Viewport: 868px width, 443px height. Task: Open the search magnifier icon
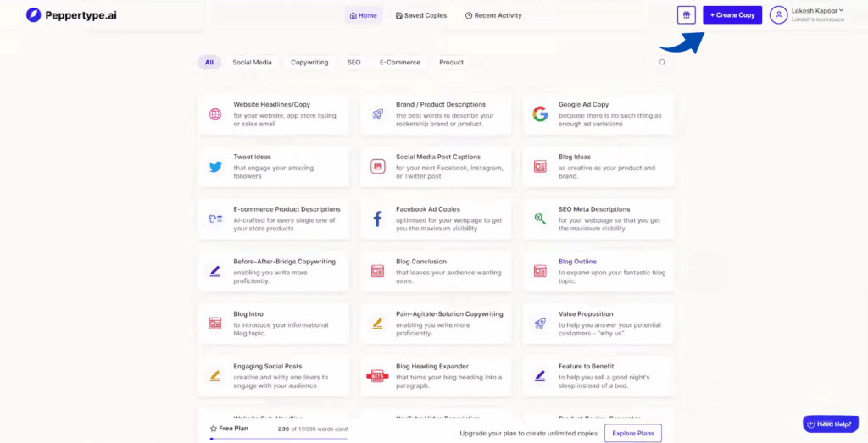click(662, 62)
